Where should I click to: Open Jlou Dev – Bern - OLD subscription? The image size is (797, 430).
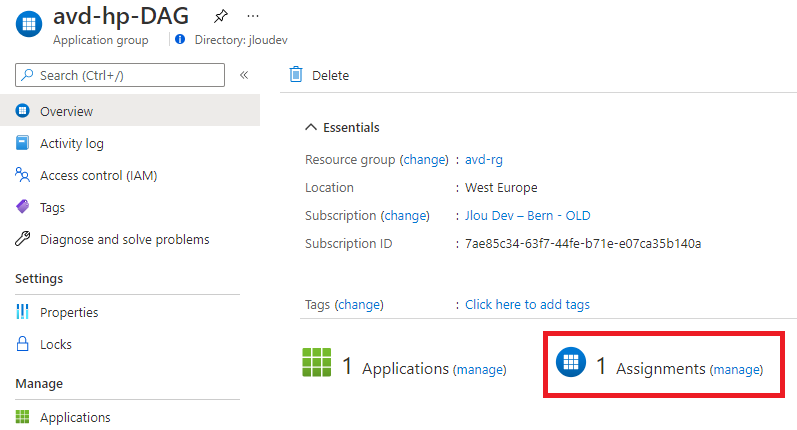pyautogui.click(x=528, y=216)
